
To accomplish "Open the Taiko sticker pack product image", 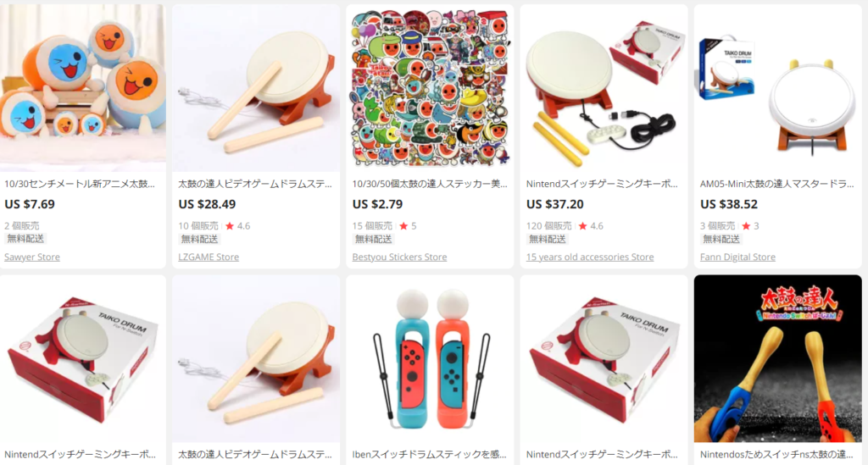I will (x=430, y=88).
